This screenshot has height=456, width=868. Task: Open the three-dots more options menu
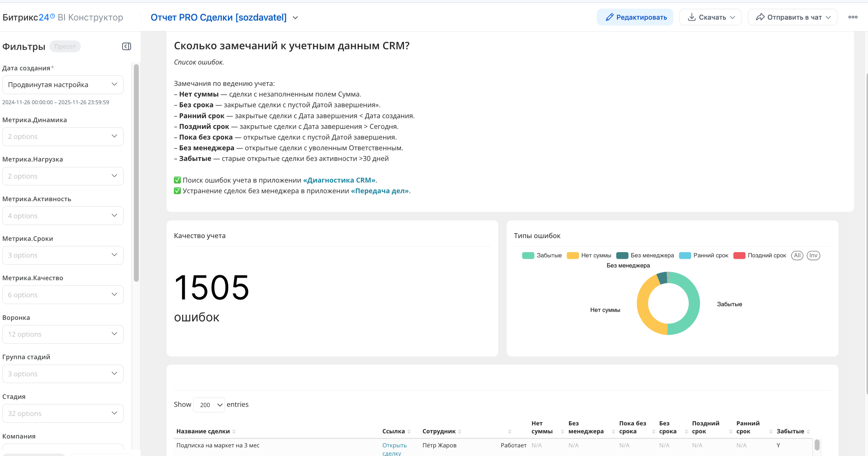(853, 17)
